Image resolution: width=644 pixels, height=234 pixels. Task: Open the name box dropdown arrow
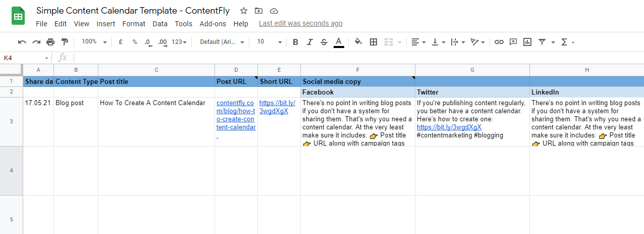[x=47, y=58]
